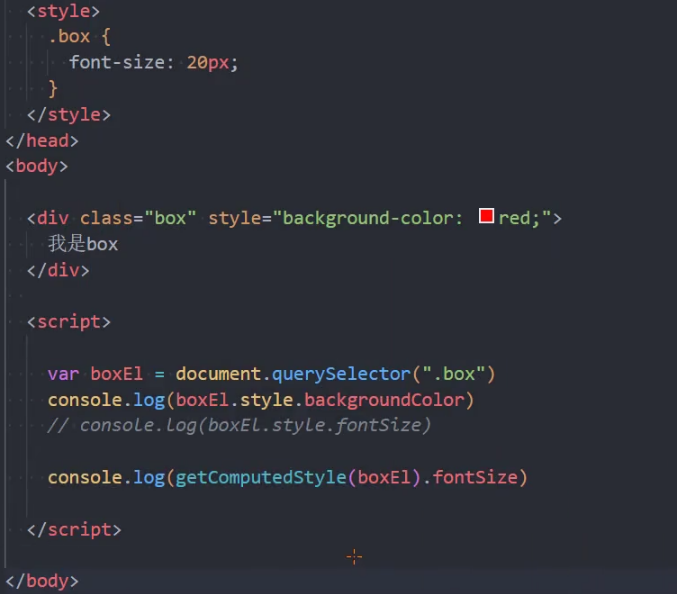Click the closing script tag
The width and height of the screenshot is (677, 594).
pos(74,530)
